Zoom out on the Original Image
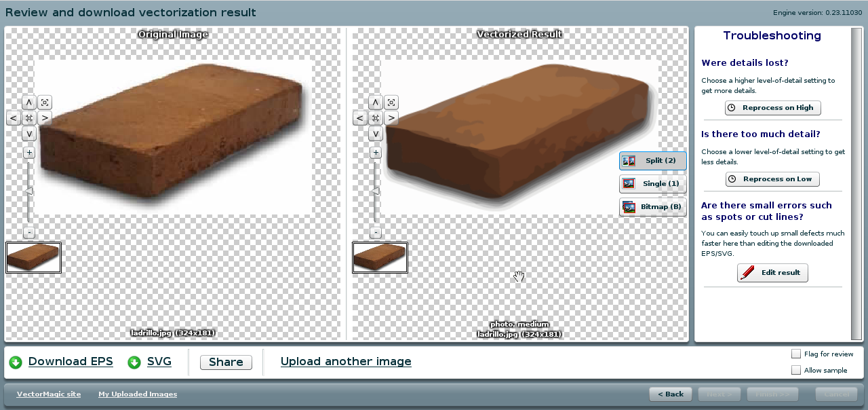Screen dimensions: 868x410 (28, 232)
